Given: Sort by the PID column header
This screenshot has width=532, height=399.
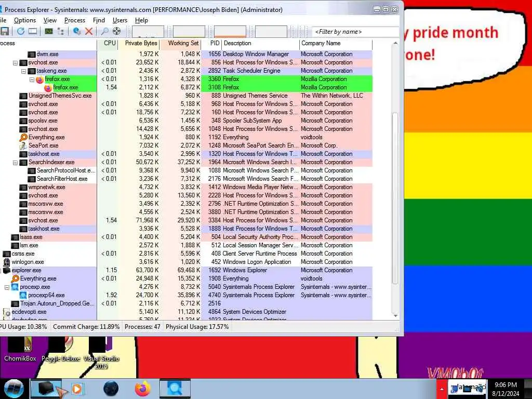Looking at the screenshot, I should [x=211, y=44].
